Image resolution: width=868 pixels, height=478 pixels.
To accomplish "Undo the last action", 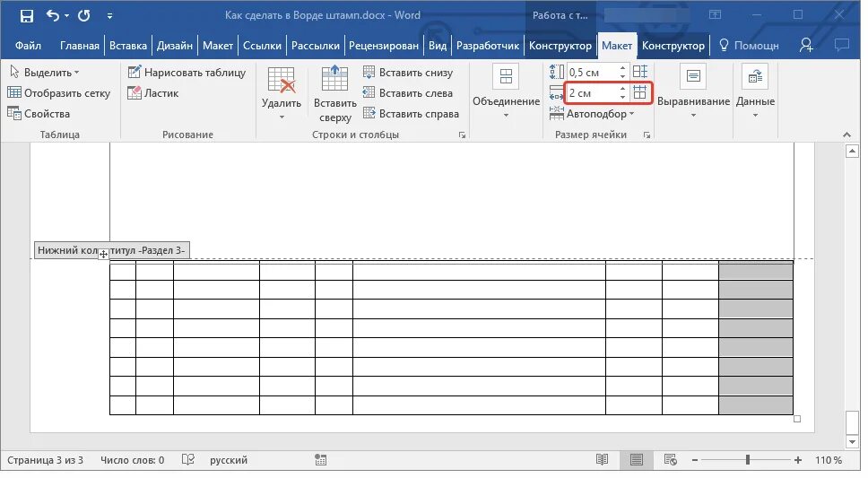I will 53,15.
